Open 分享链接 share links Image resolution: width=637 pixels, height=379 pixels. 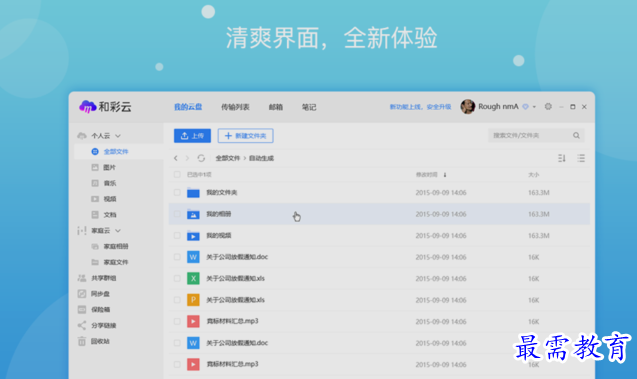104,325
